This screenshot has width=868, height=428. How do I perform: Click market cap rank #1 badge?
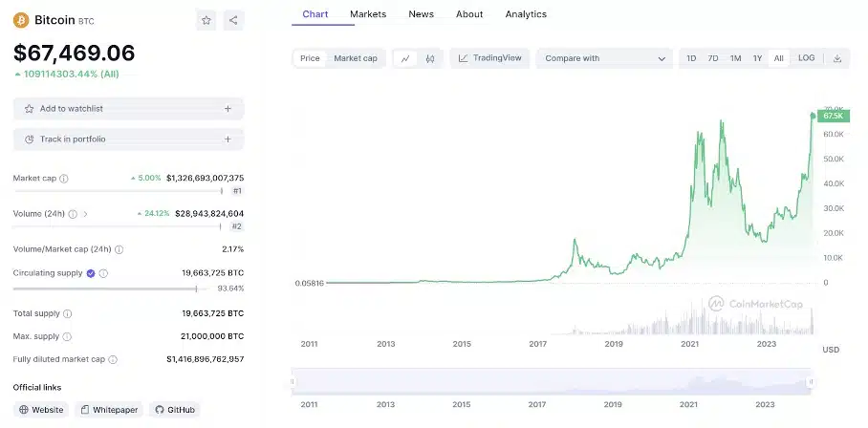237,191
